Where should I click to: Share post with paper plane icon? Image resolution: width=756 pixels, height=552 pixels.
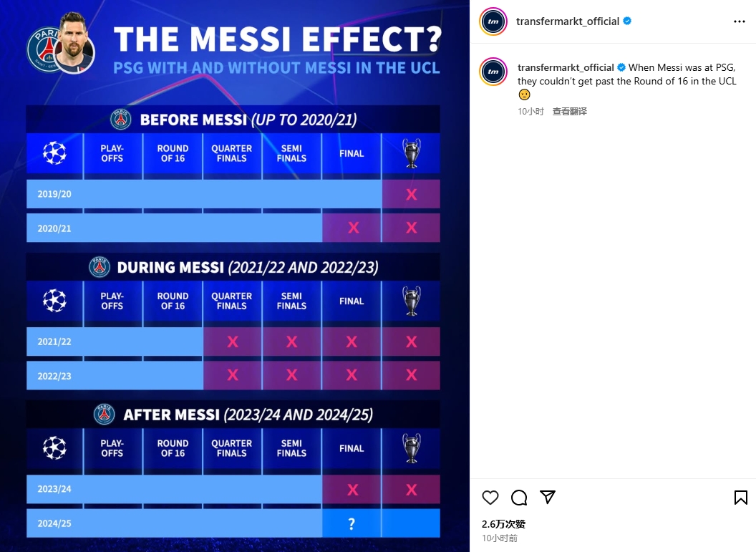(x=548, y=497)
